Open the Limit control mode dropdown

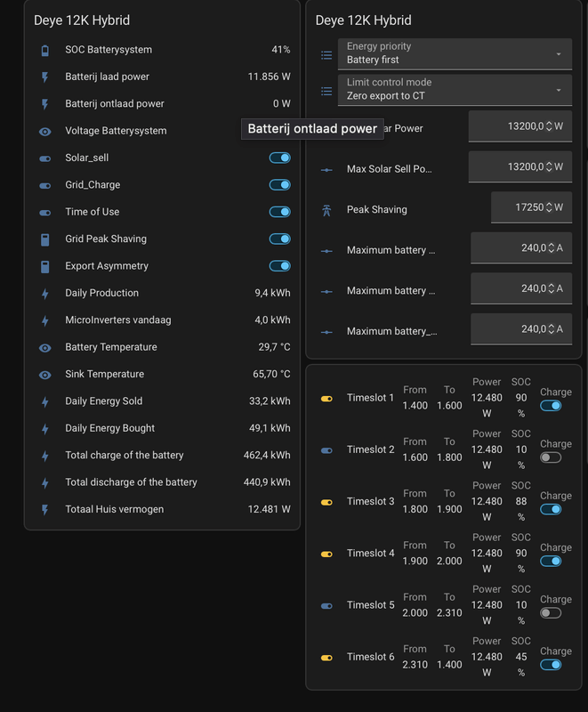click(x=455, y=91)
